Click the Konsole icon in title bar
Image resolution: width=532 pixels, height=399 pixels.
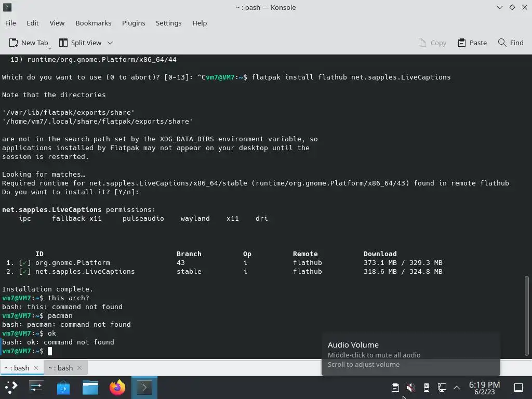coord(7,7)
